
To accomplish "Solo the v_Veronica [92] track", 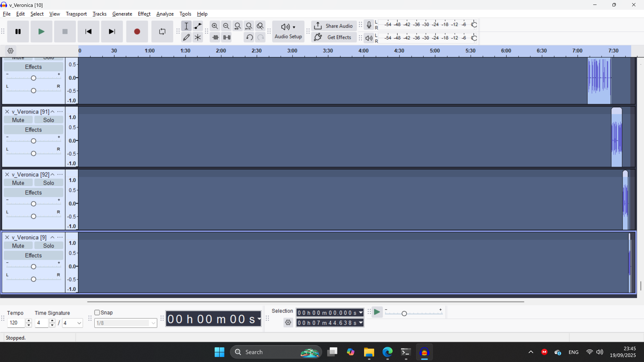I will (48, 183).
